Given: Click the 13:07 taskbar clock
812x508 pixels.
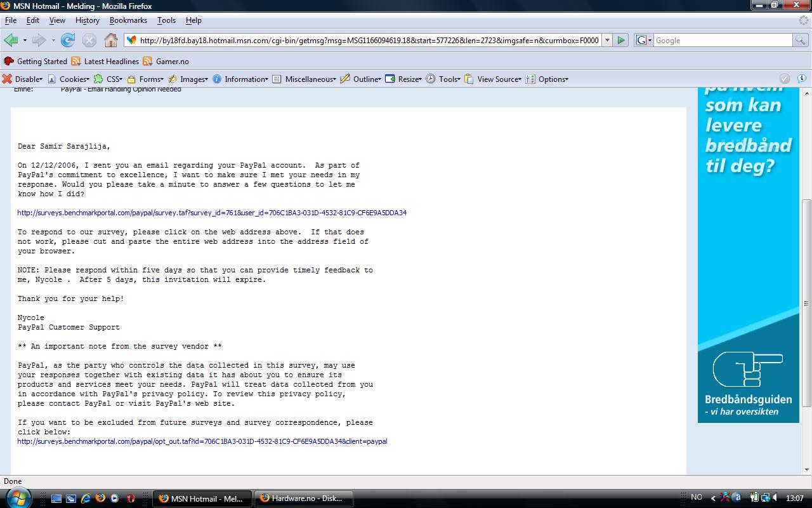Looking at the screenshot, I should pyautogui.click(x=794, y=498).
